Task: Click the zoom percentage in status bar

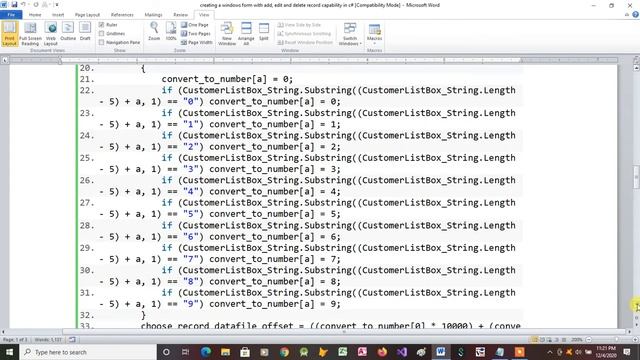Action: pyautogui.click(x=577, y=340)
